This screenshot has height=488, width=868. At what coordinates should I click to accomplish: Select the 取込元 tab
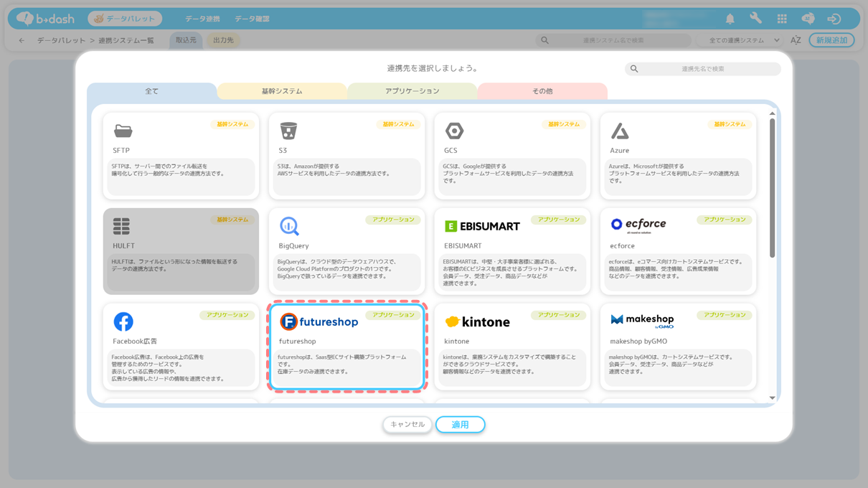click(186, 40)
